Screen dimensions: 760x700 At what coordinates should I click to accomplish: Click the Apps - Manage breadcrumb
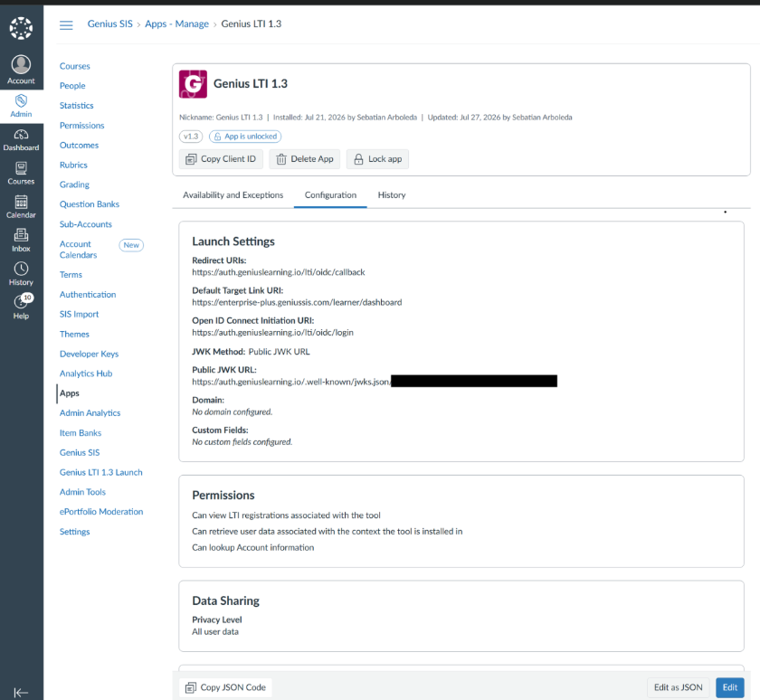click(176, 24)
